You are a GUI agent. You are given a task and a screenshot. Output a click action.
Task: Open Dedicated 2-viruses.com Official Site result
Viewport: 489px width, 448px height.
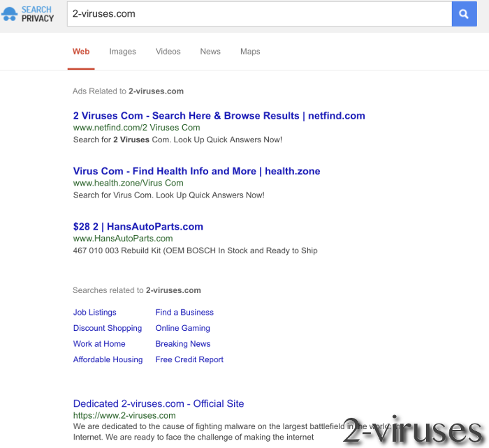pyautogui.click(x=159, y=404)
